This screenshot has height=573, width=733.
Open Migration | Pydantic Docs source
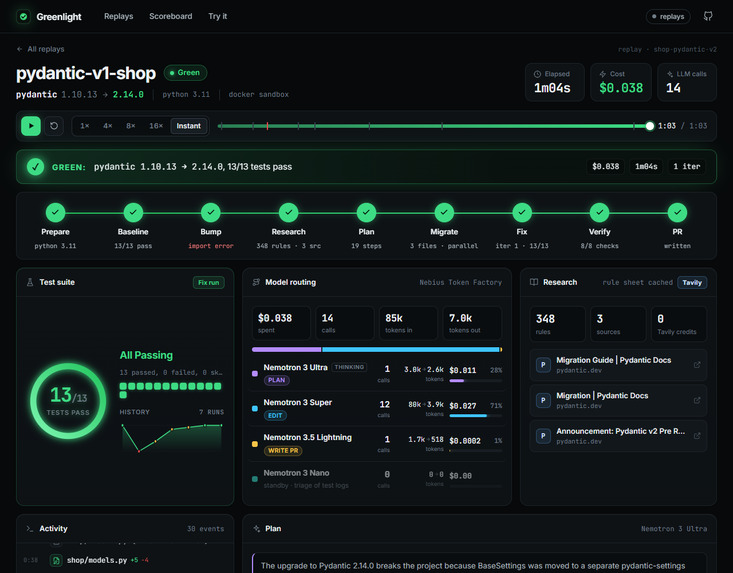coord(618,400)
